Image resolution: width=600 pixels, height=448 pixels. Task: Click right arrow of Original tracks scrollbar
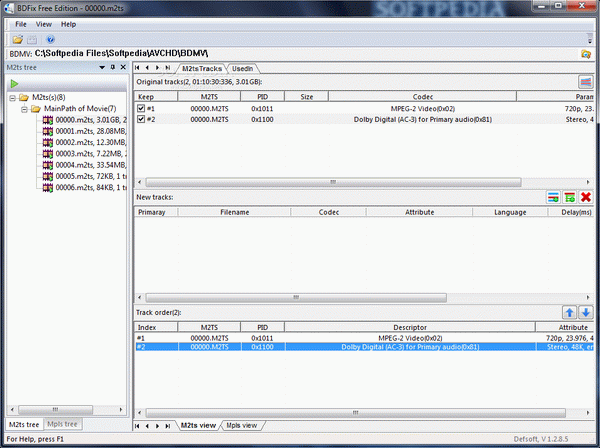point(588,182)
